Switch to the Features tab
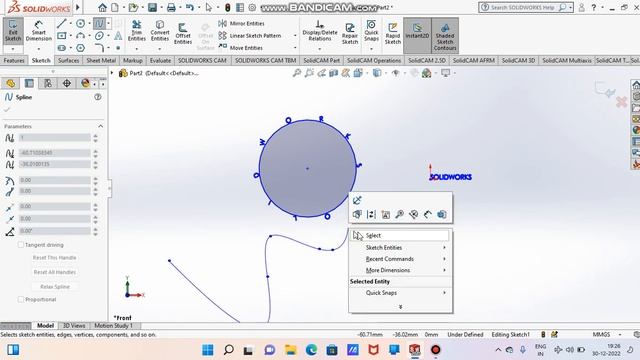640x360 pixels. (14, 60)
